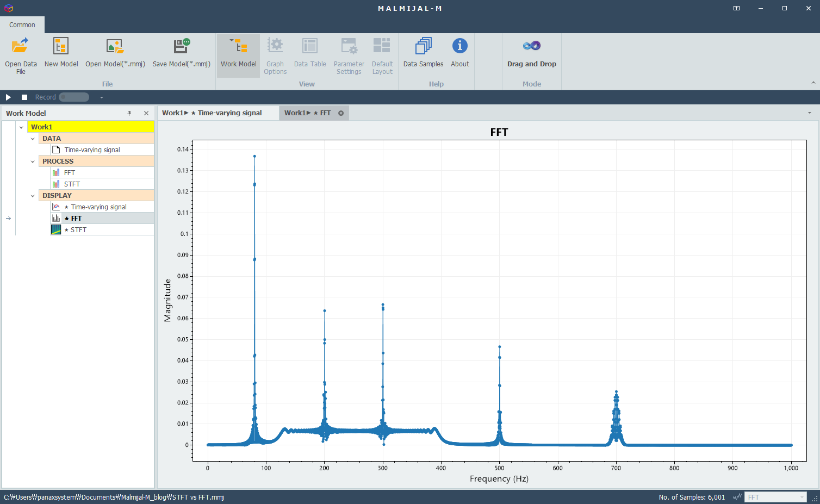Click the Frequency (Hz) axis label
The width and height of the screenshot is (820, 504).
499,479
